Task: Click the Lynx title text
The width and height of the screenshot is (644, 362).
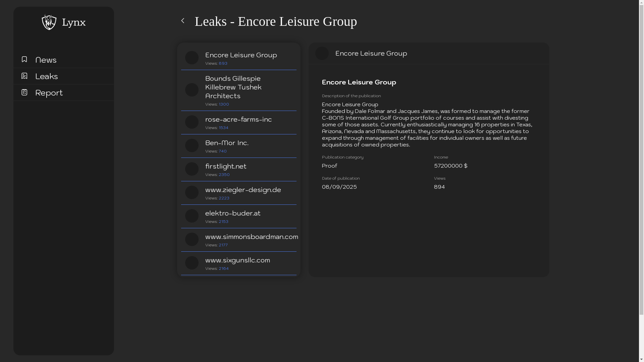Action: (x=74, y=22)
